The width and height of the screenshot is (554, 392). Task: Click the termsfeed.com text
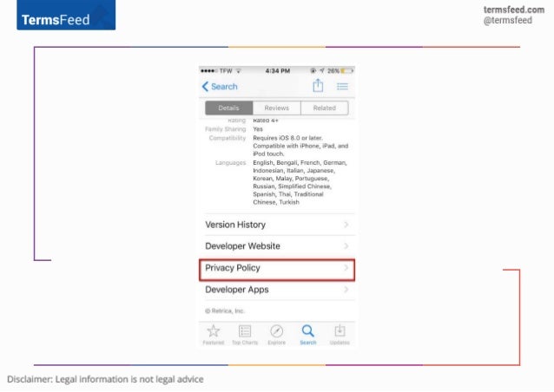(x=514, y=10)
